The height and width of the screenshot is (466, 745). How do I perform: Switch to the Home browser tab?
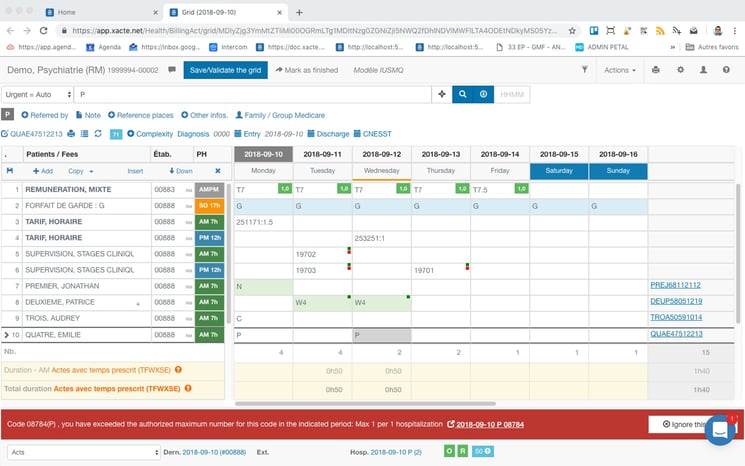tap(101, 12)
